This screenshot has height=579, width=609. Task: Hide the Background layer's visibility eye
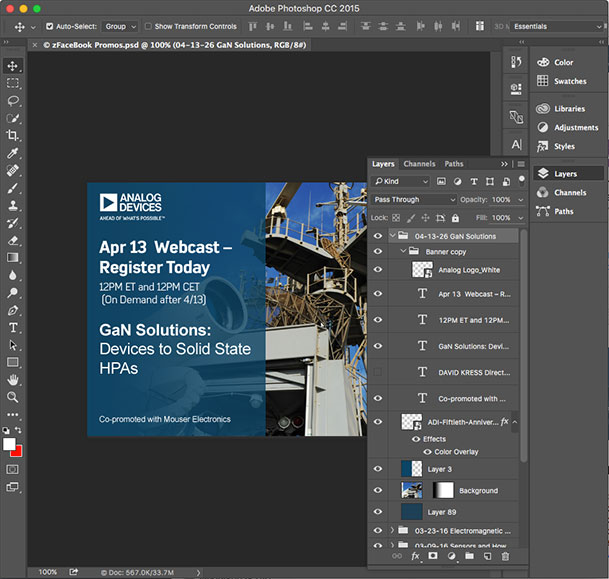pos(378,490)
